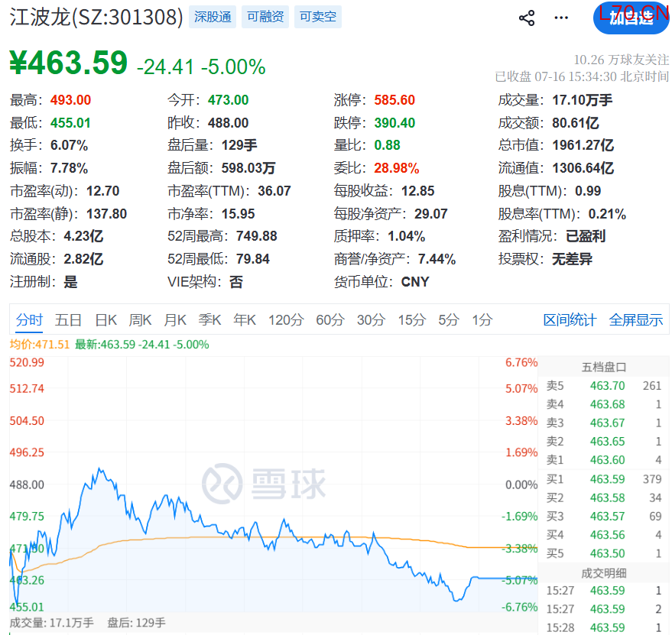Click the 总市值 value 1961.27亿

[583, 146]
